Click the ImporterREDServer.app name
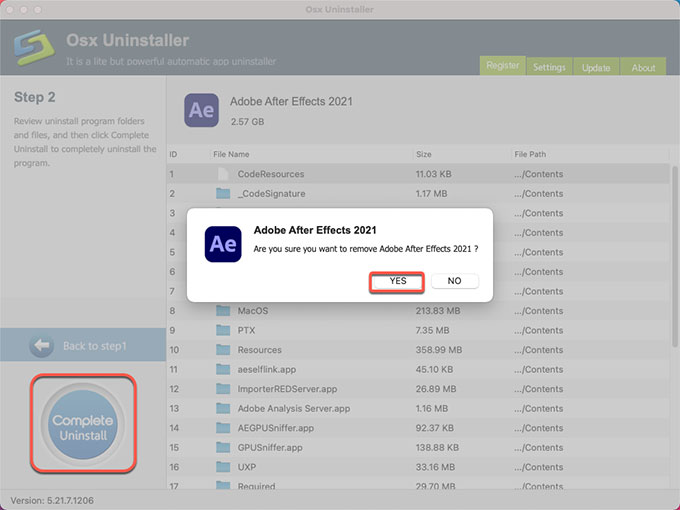The width and height of the screenshot is (680, 510). click(x=287, y=389)
